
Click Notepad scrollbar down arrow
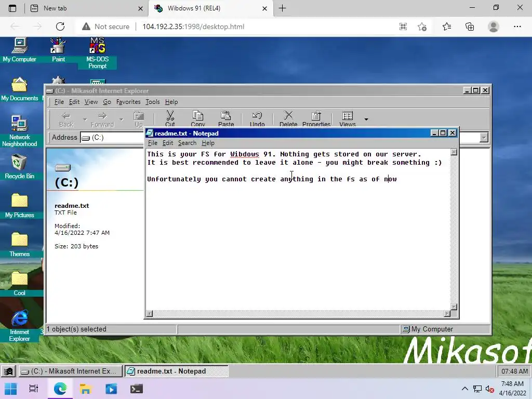click(x=454, y=307)
